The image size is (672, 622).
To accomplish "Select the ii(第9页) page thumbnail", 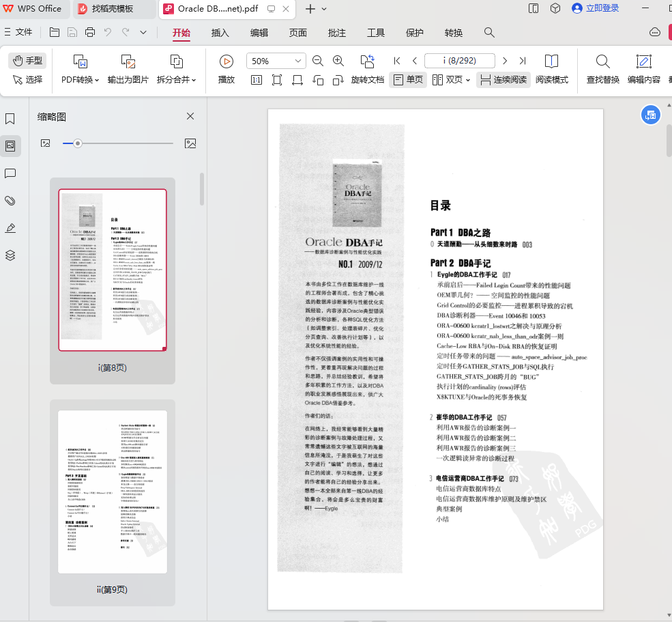I will click(113, 492).
